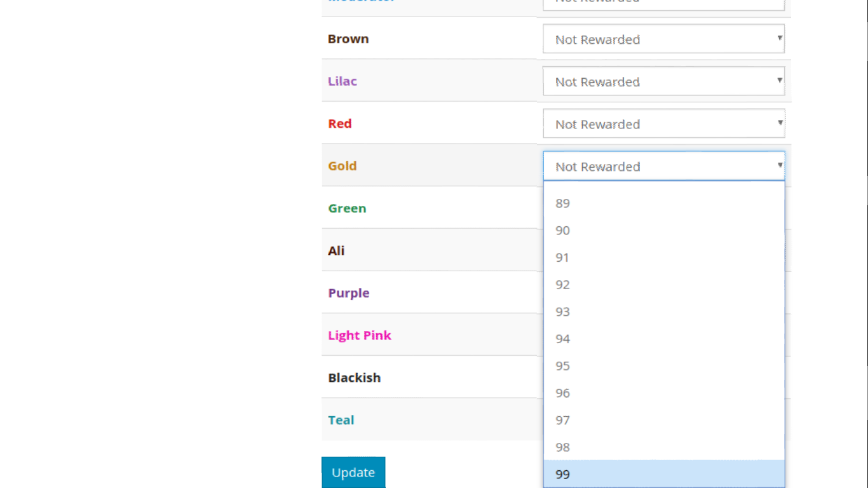Collapse the open Gold reward dropdown
This screenshot has width=868, height=488.
tap(663, 166)
